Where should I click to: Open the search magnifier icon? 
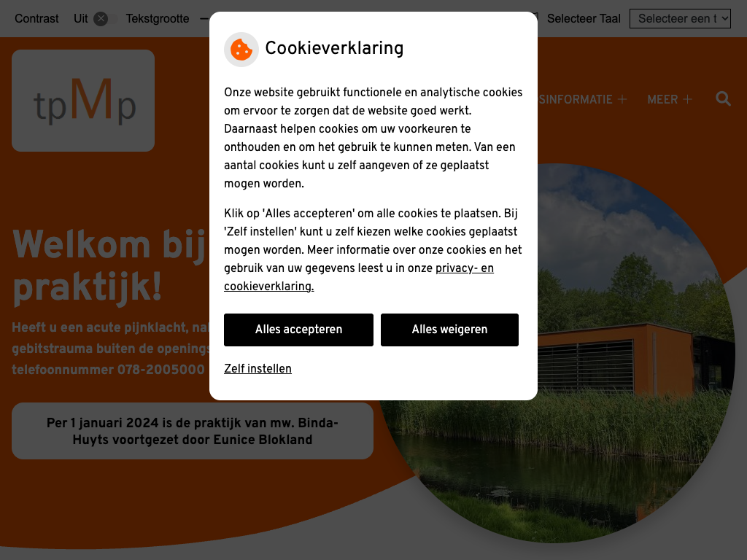[723, 99]
